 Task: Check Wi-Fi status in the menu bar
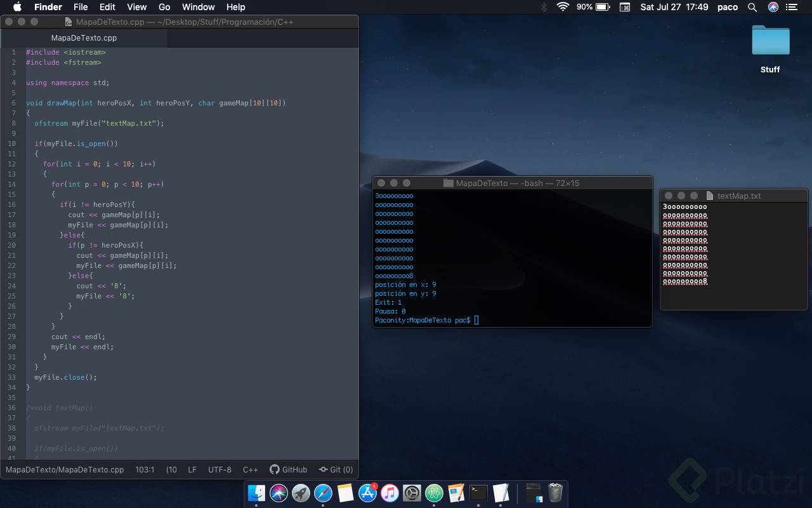pyautogui.click(x=563, y=7)
